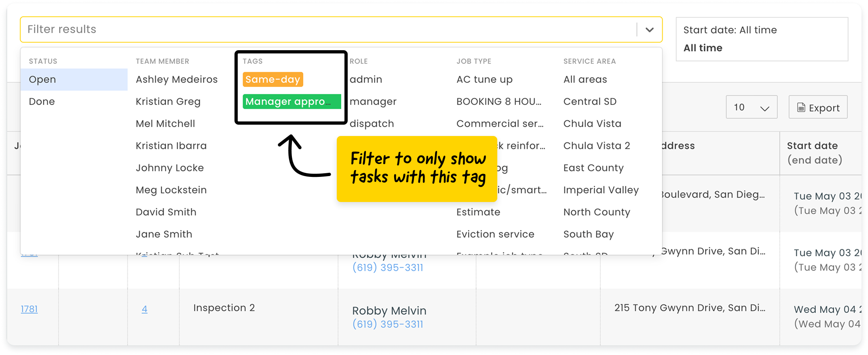Choose team member Johnny Locke
This screenshot has width=868, height=355.
tap(170, 168)
